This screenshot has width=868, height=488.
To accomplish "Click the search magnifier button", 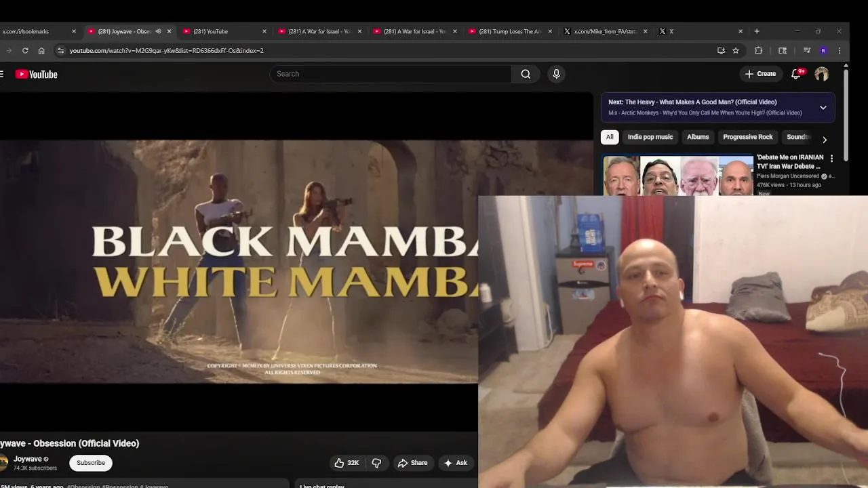I will [526, 74].
